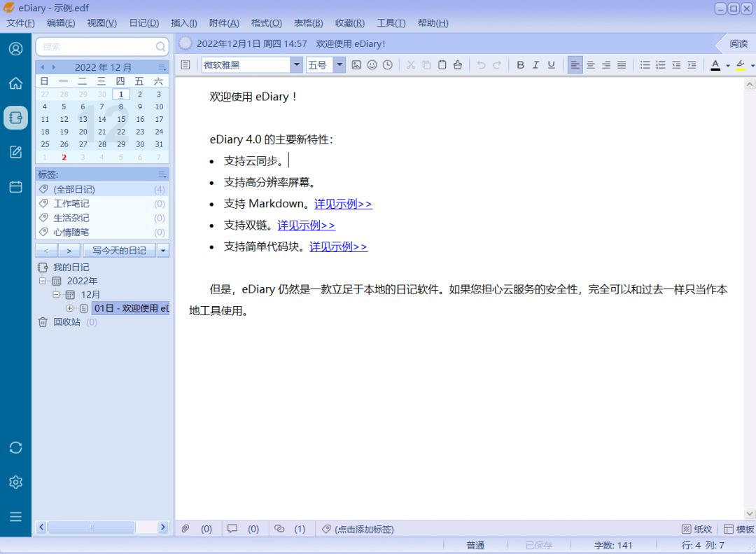
Task: Open the 编辑(E) menu
Action: (61, 22)
